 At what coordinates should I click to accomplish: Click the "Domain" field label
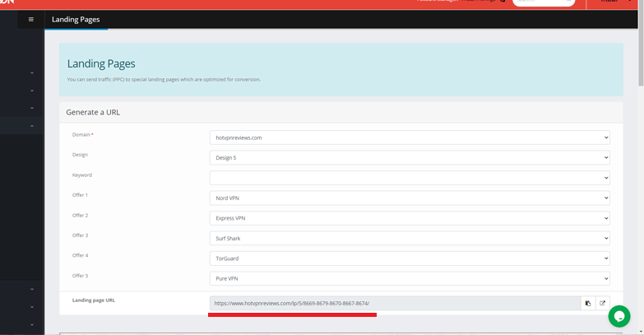(81, 134)
